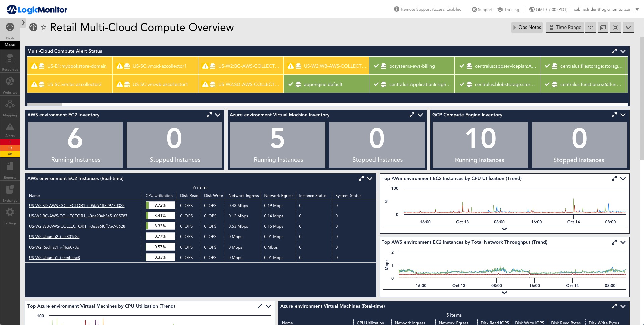Open the Time Range picker
Image resolution: width=644 pixels, height=325 pixels.
pyautogui.click(x=565, y=27)
